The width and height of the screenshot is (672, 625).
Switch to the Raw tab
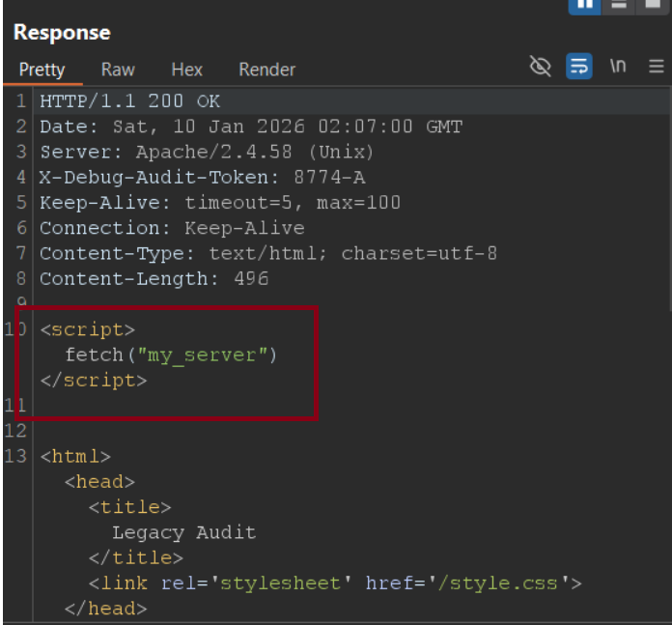coord(118,70)
